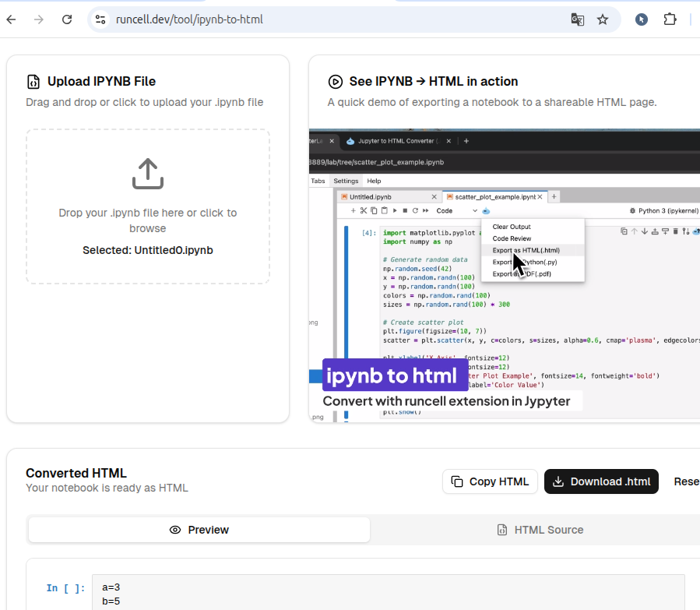Viewport: 700px width, 610px height.
Task: Click the paste clipboard icon in demo toolbar
Action: (x=385, y=211)
